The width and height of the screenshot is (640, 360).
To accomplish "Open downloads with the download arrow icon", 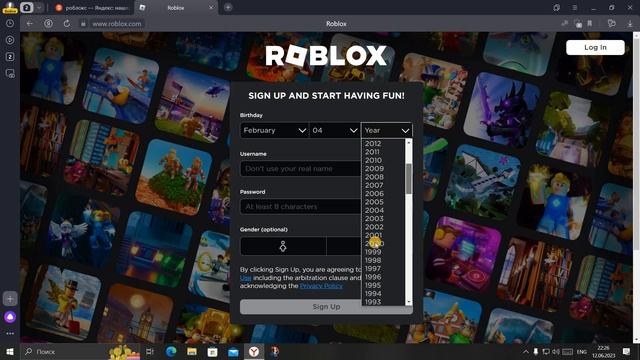I will click(x=630, y=24).
